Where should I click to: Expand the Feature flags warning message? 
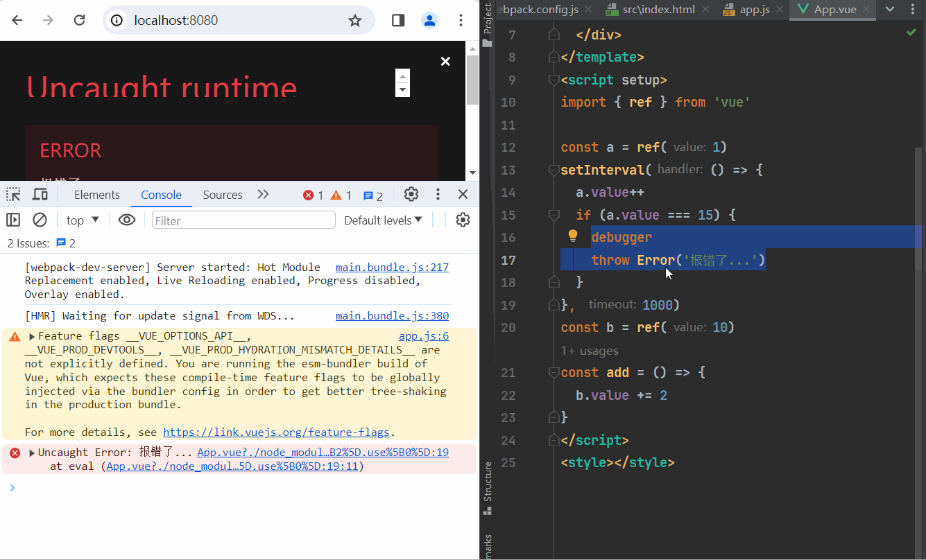click(32, 336)
